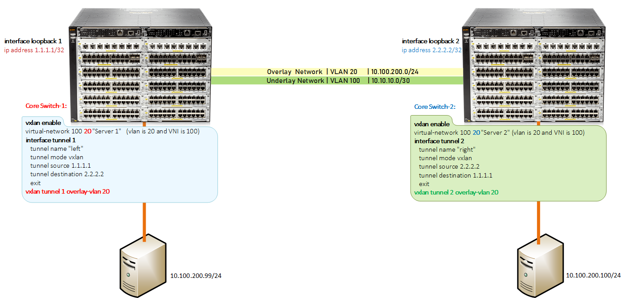The image size is (644, 298).
Task: Click the orange link line above the left server
Action: click(x=144, y=222)
